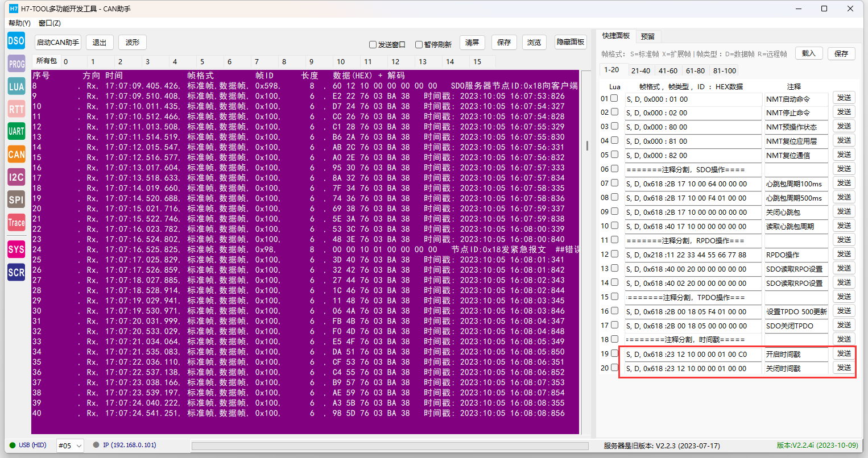Click the 隐藏面板 button

(571, 42)
